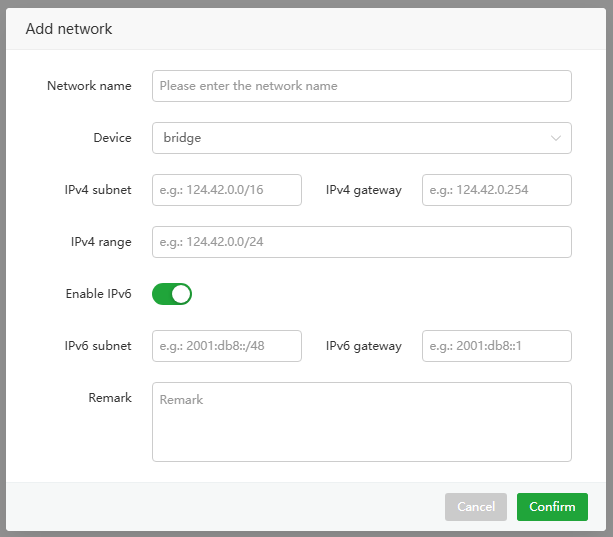Image resolution: width=613 pixels, height=537 pixels.
Task: Click the Network name label
Action: (x=89, y=86)
